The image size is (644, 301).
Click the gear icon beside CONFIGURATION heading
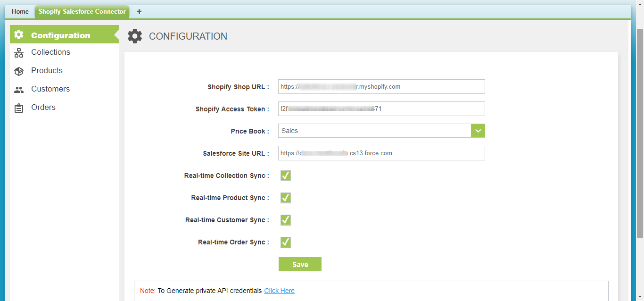pyautogui.click(x=135, y=36)
